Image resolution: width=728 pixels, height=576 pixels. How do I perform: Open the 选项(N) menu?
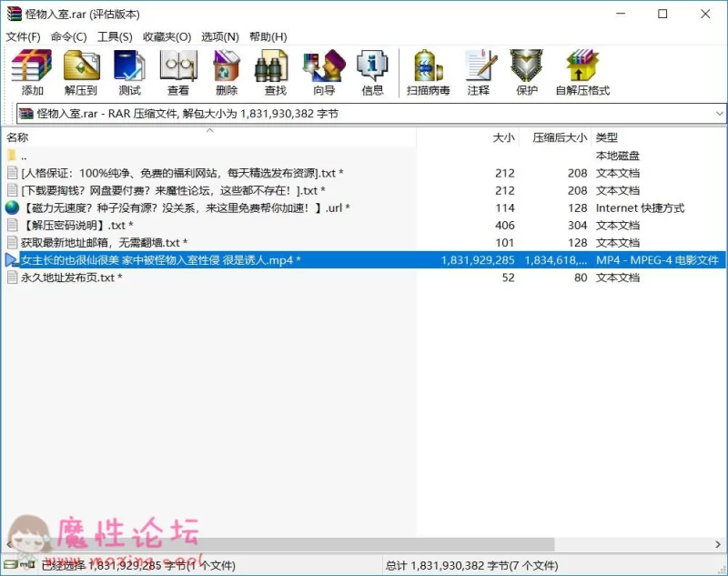click(x=220, y=36)
